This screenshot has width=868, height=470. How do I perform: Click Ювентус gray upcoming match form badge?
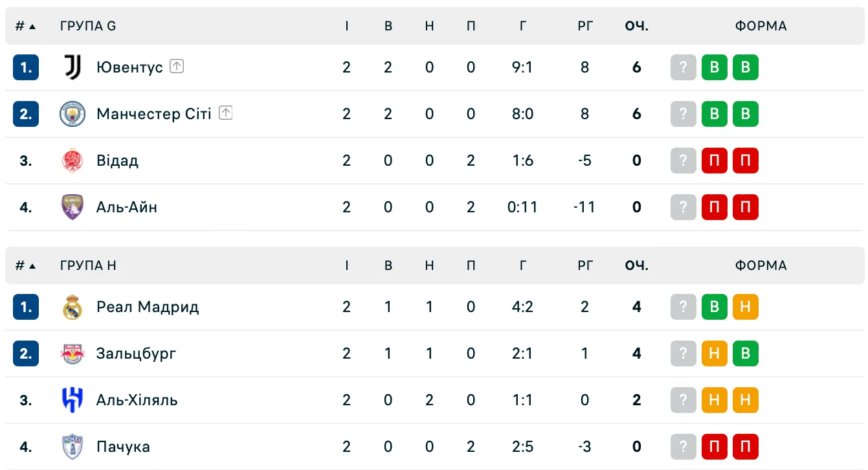[x=683, y=67]
